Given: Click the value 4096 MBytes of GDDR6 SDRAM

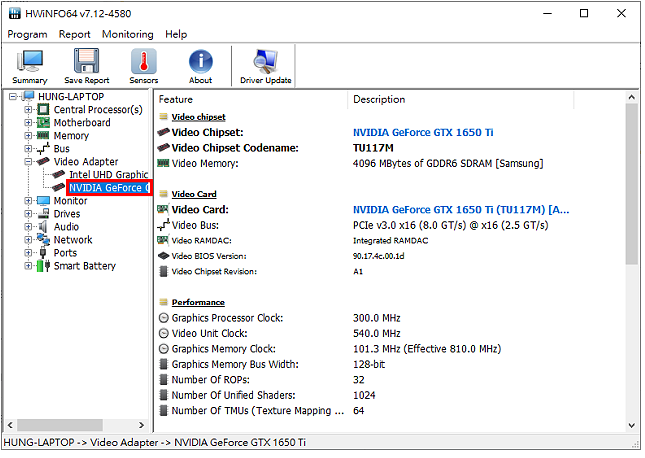Looking at the screenshot, I should (448, 164).
